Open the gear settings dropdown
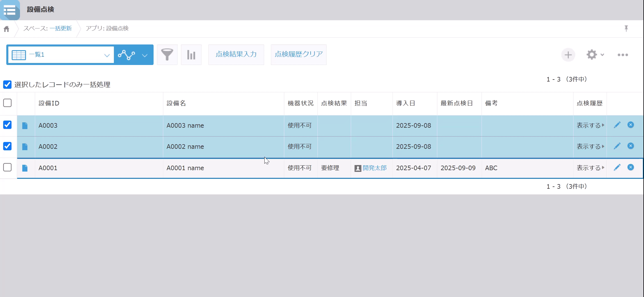 click(595, 55)
